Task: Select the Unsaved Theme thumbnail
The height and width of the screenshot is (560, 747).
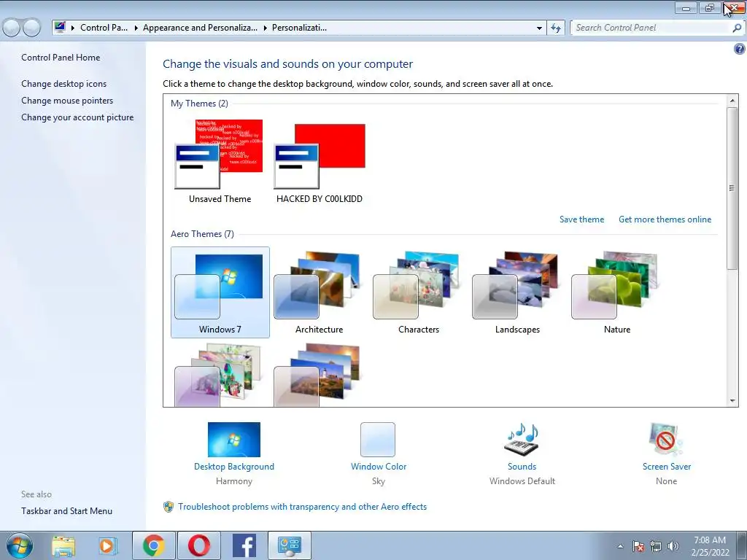Action: coord(220,155)
